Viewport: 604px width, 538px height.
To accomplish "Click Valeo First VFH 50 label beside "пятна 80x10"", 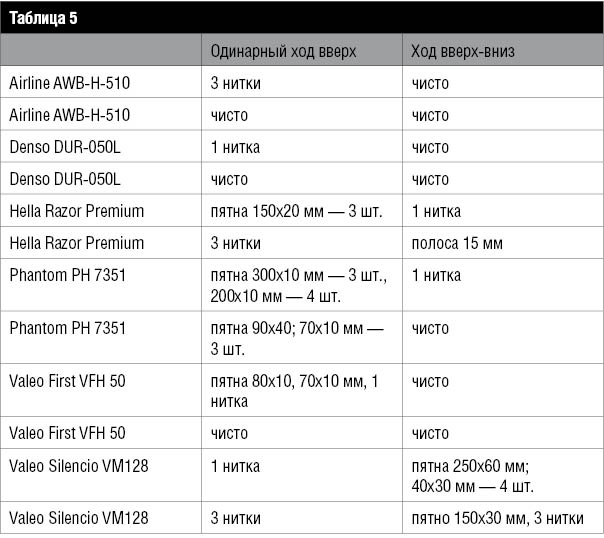I will point(67,381).
